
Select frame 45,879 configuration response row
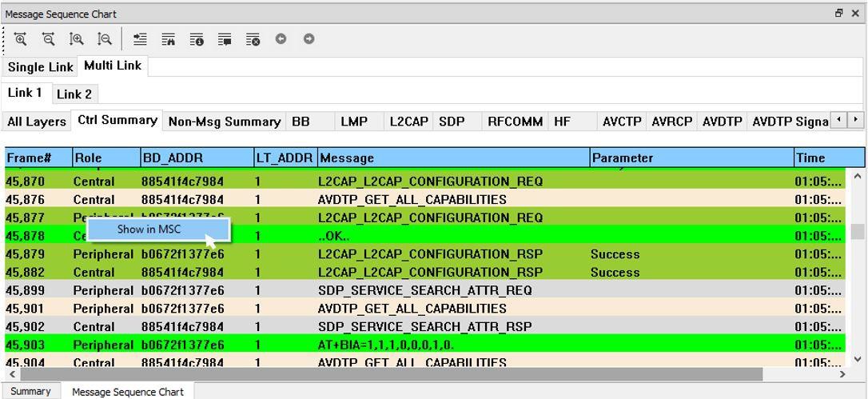[425, 254]
